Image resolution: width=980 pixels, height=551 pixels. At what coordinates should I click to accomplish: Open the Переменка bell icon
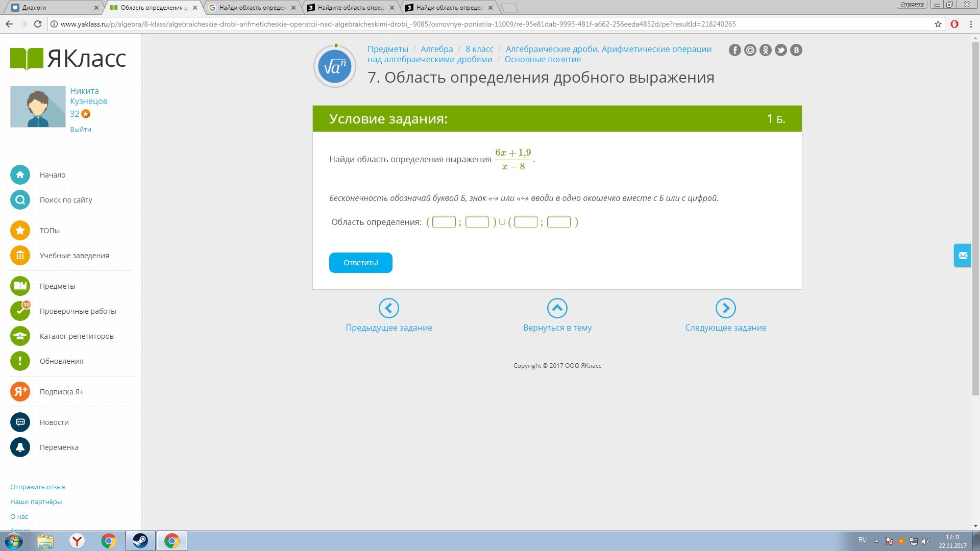click(x=20, y=447)
